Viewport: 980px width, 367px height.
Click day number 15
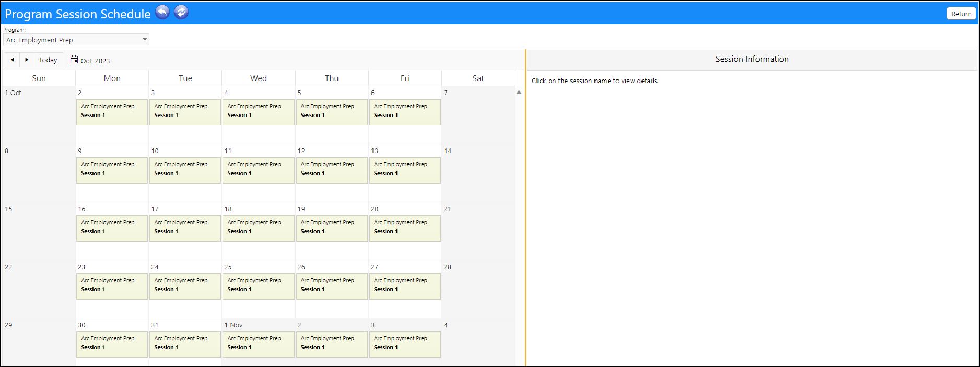click(x=8, y=209)
